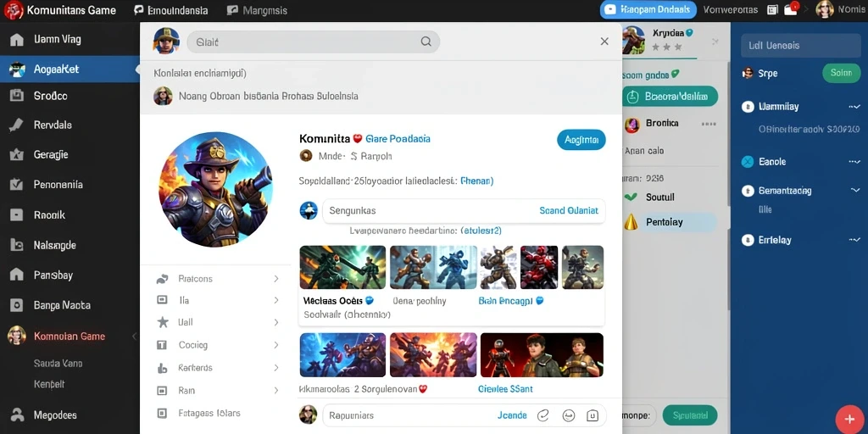
Task: Click the sticker icon in message bar
Action: (592, 415)
